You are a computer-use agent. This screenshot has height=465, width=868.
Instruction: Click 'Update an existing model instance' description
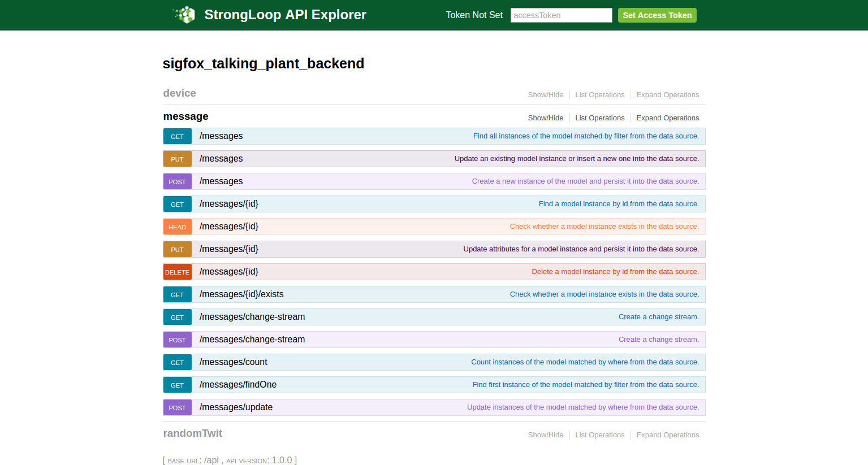577,159
